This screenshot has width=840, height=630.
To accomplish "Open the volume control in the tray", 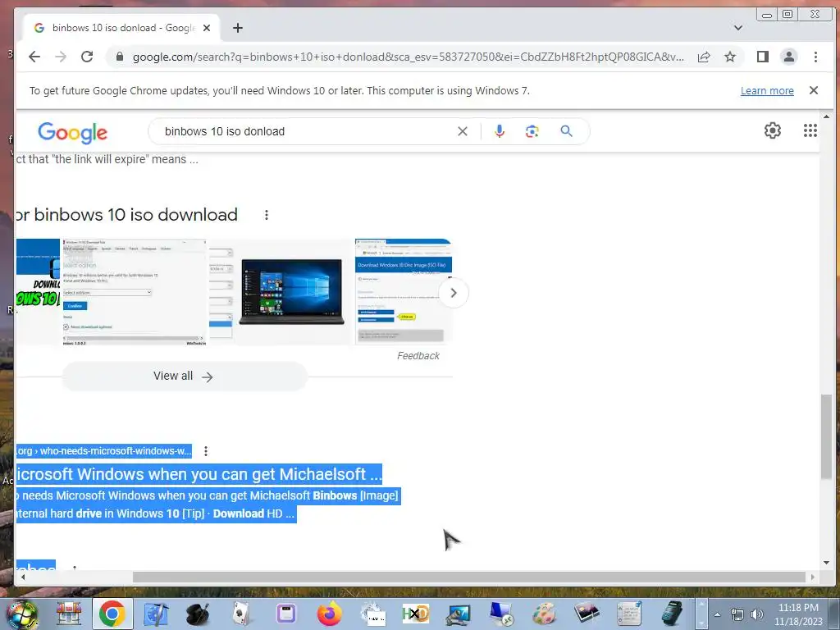I will [756, 614].
